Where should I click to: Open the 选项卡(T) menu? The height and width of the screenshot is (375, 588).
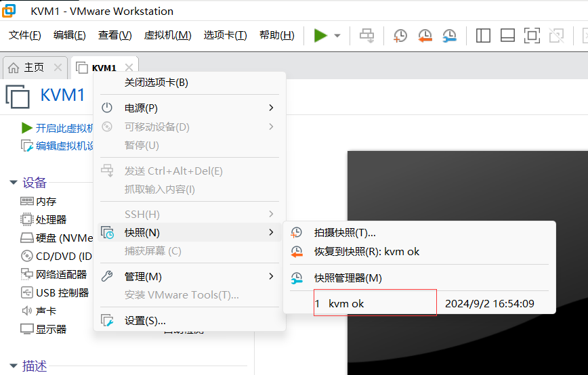[225, 35]
